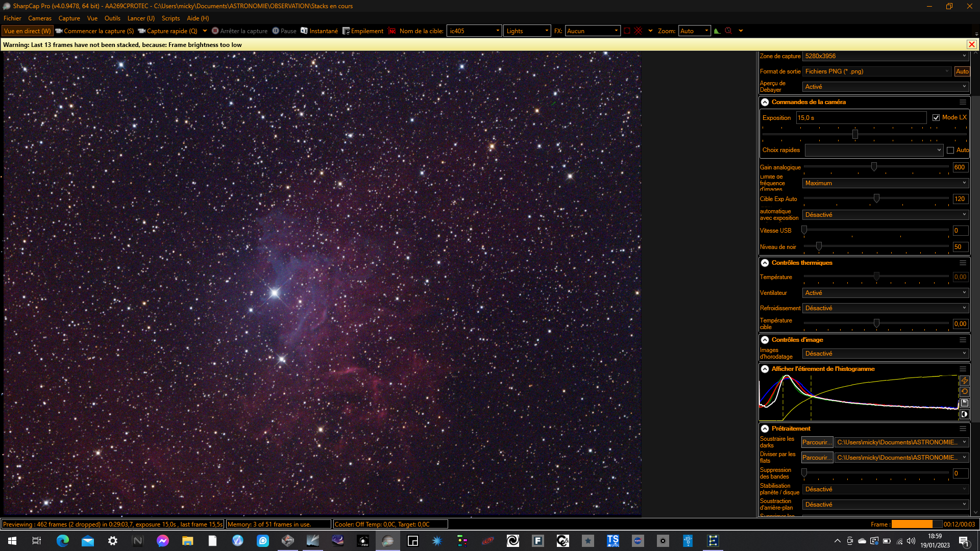Toggle the Auto checkbox next to Choix rapides
980x551 pixels.
click(x=950, y=150)
